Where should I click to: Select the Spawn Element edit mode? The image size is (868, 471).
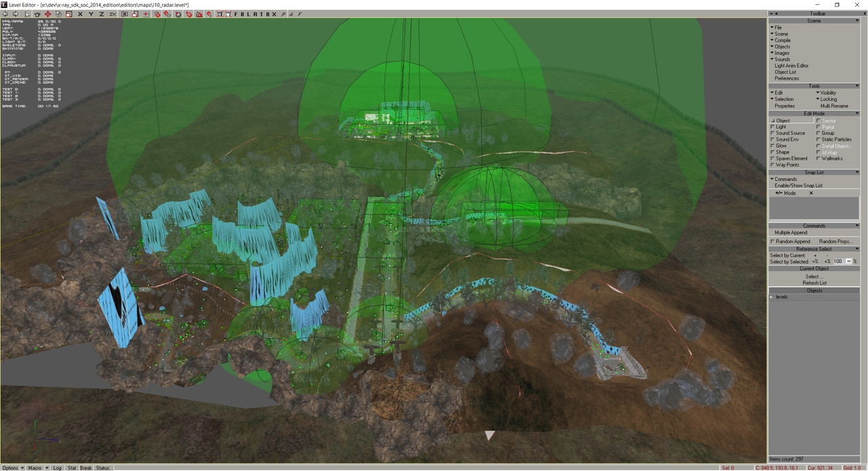click(x=789, y=159)
